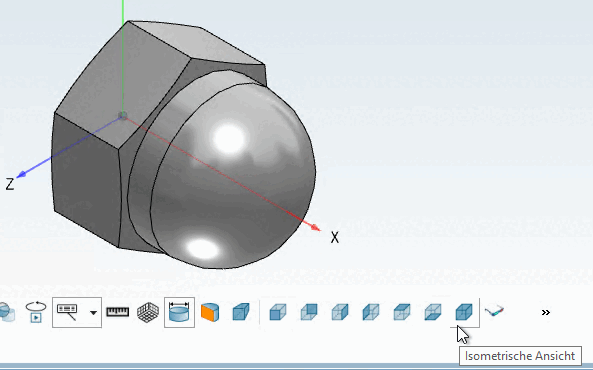Open the annotation tool dropdown arrow
593x370 pixels.
(x=93, y=312)
